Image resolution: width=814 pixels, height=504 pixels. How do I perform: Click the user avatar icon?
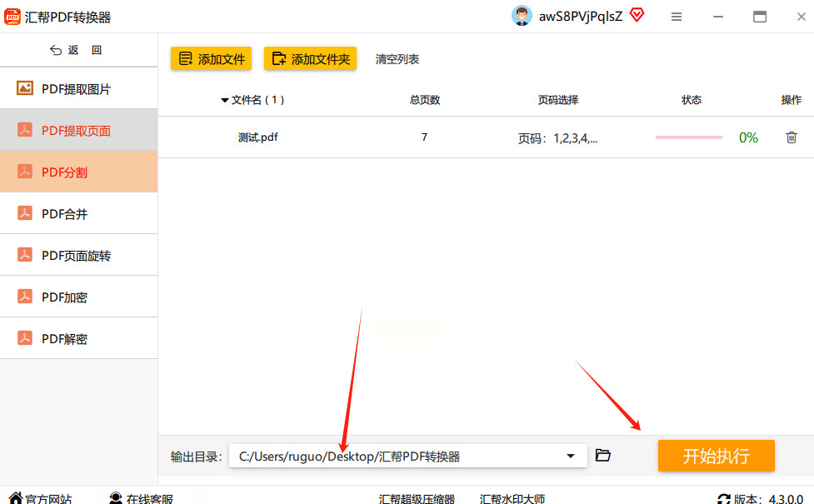[x=522, y=16]
